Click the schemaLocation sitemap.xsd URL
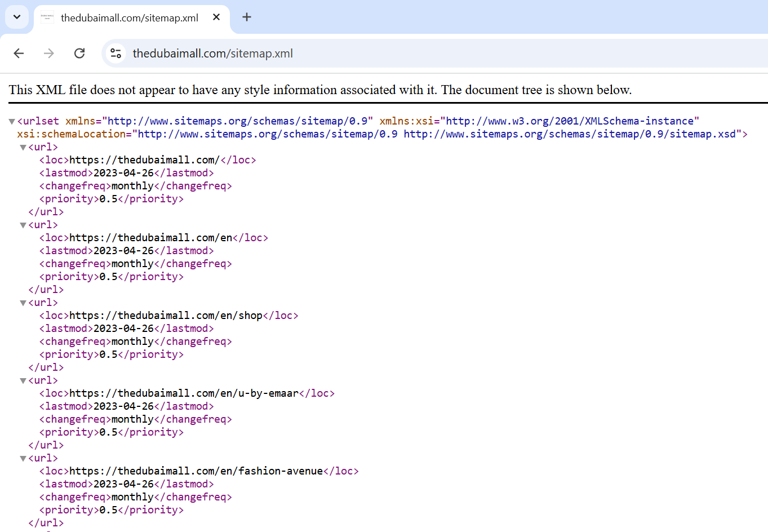The height and width of the screenshot is (532, 768). pyautogui.click(x=570, y=134)
